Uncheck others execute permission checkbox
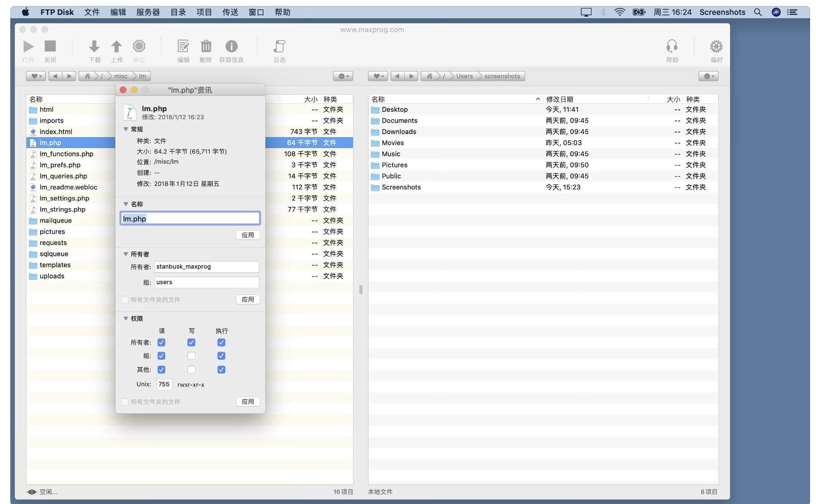 pyautogui.click(x=221, y=369)
